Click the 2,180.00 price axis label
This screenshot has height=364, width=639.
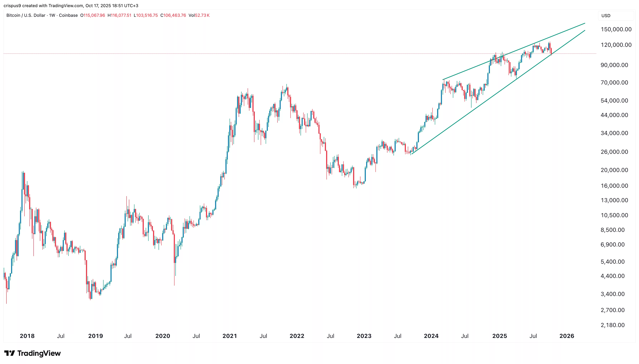pyautogui.click(x=613, y=325)
